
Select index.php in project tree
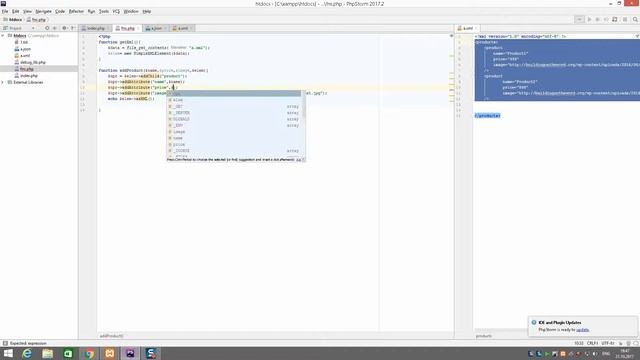pyautogui.click(x=29, y=76)
